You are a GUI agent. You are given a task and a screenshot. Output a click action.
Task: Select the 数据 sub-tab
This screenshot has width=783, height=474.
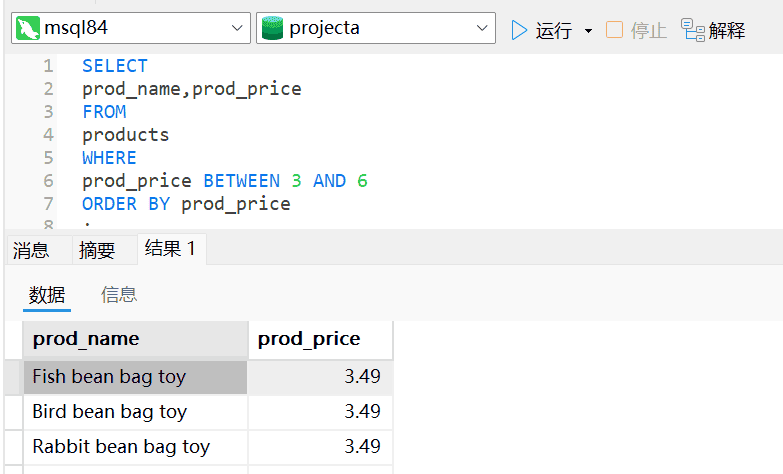[47, 294]
